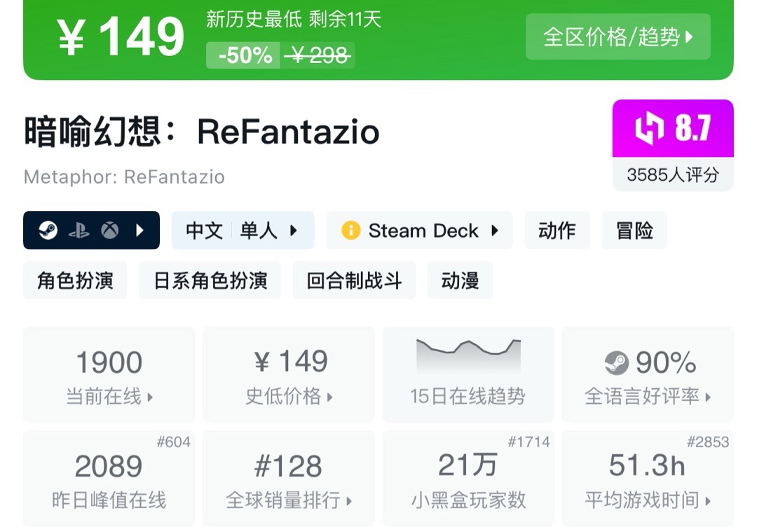View 平均游戏时间 51.3h details
Screen dimensions: 757x532
click(648, 479)
